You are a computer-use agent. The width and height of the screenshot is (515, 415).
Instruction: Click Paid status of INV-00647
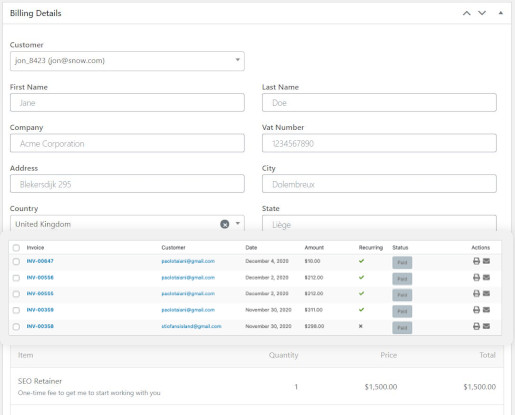tap(402, 262)
